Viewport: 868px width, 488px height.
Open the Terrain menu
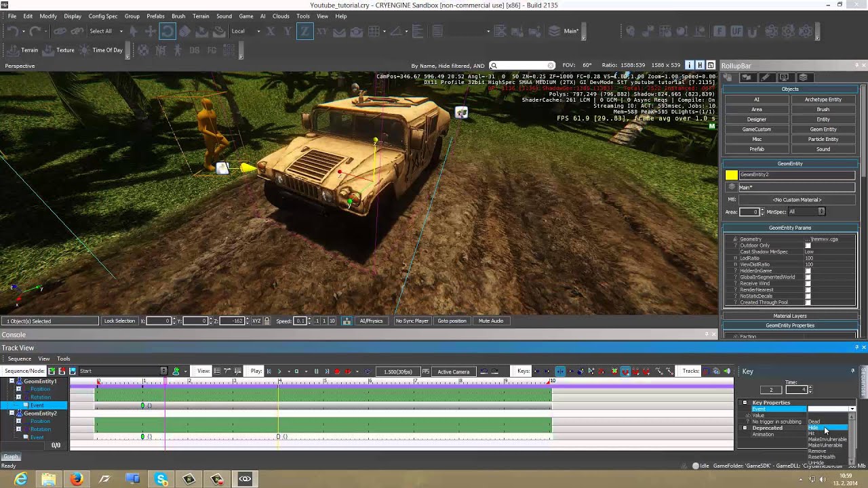pyautogui.click(x=201, y=16)
